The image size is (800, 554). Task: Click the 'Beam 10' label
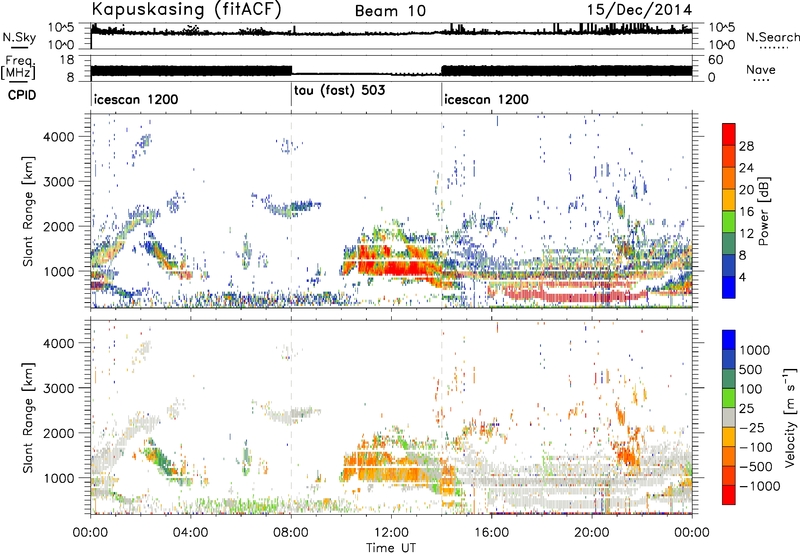point(390,11)
